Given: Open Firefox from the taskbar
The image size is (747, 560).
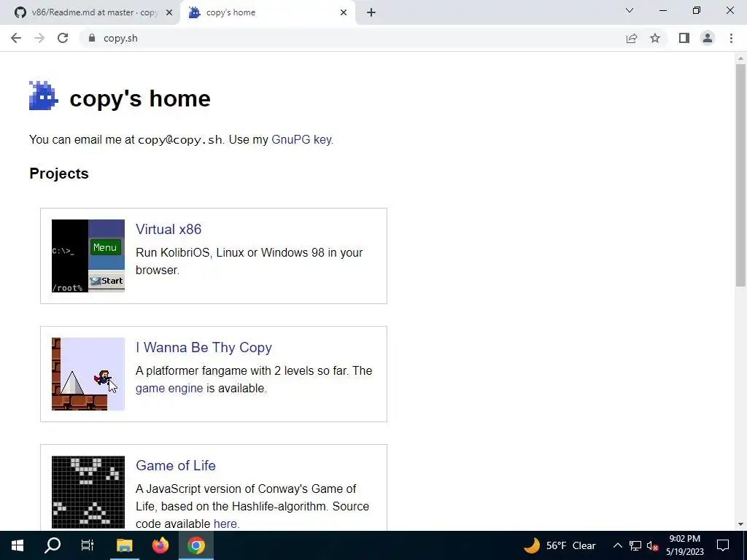Looking at the screenshot, I should 160,545.
